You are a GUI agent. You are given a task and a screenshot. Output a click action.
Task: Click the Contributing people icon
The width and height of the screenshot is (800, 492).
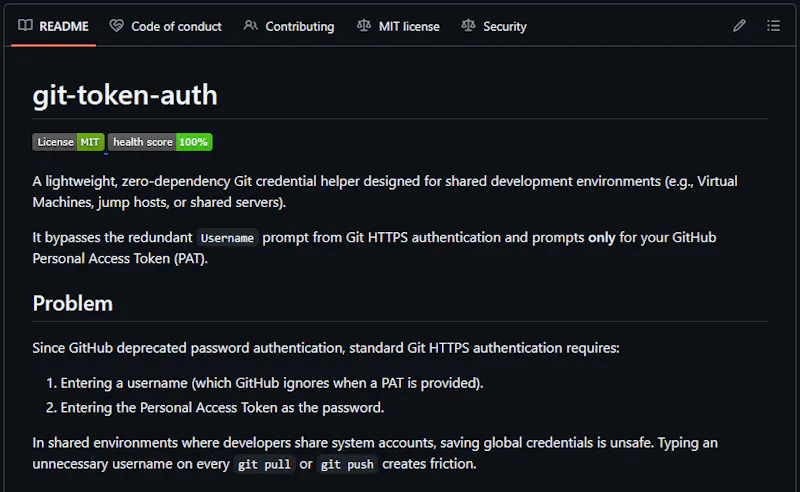pos(251,25)
